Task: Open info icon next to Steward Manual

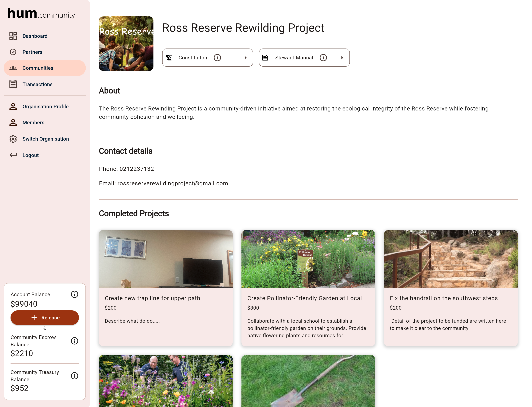Action: tap(323, 58)
